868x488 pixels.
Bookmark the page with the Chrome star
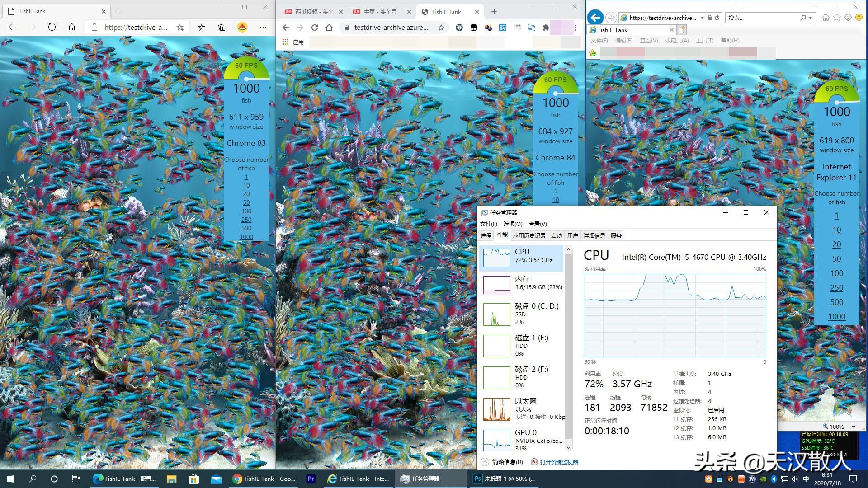tap(441, 28)
